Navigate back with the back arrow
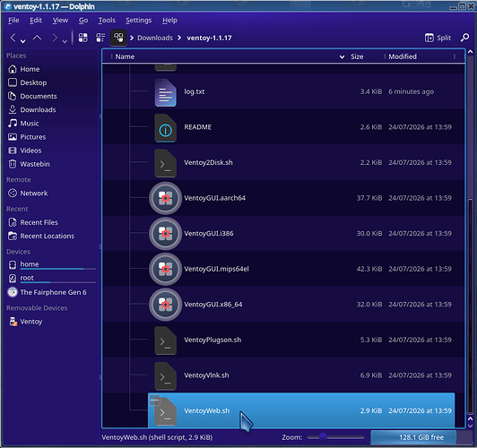 [x=13, y=38]
